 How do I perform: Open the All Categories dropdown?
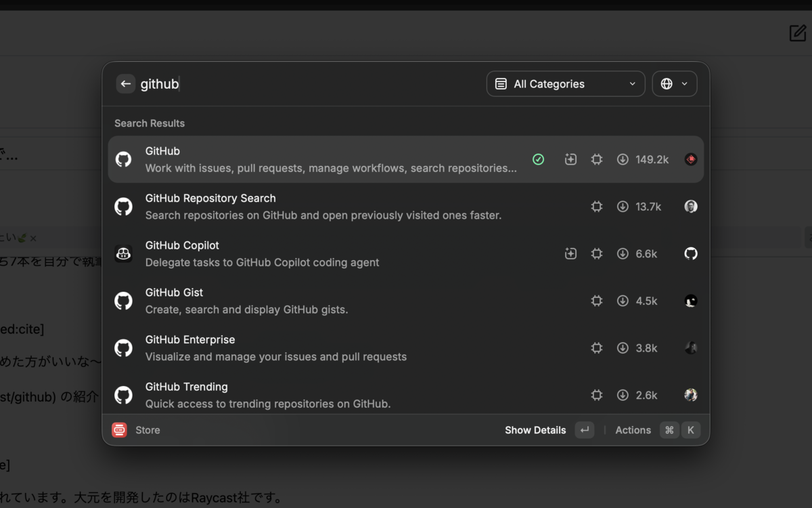coord(566,84)
